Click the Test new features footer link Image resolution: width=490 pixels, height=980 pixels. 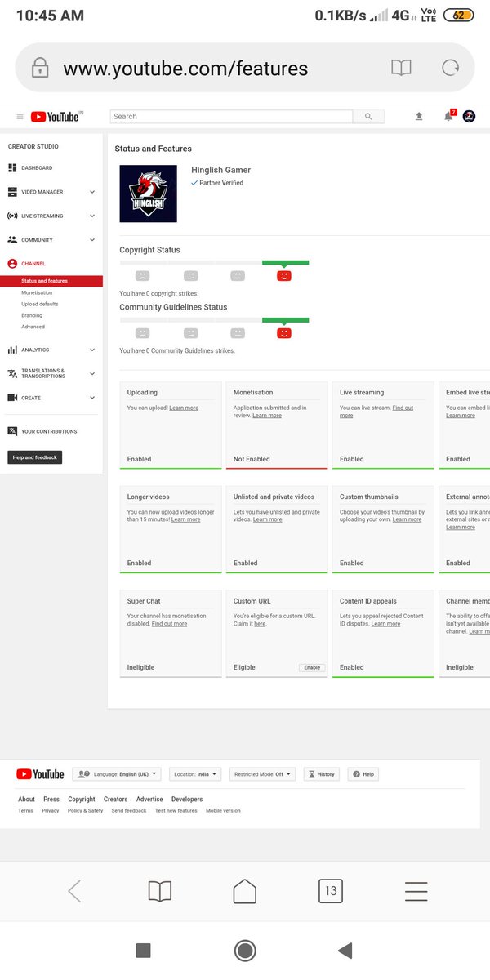176,811
